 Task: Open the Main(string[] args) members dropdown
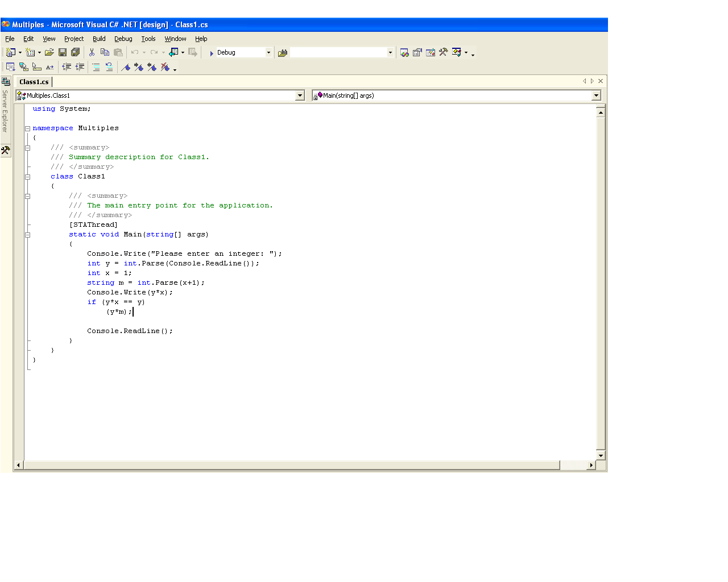point(596,95)
